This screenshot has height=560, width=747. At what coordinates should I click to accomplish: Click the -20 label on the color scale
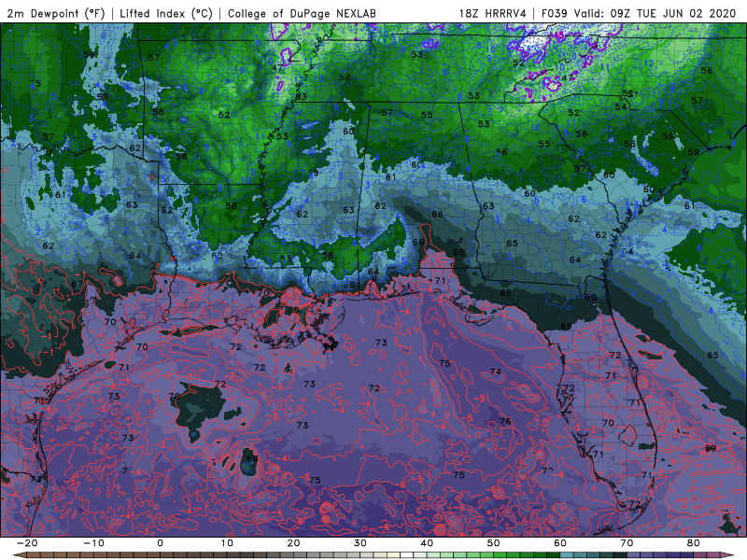pos(27,543)
